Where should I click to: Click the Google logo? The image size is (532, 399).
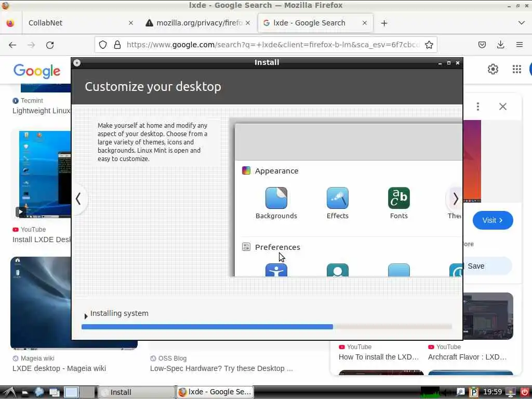pos(37,71)
